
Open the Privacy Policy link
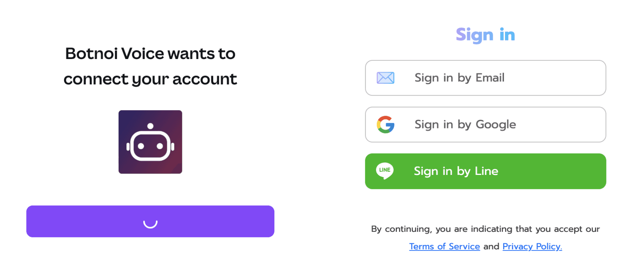[532, 246]
